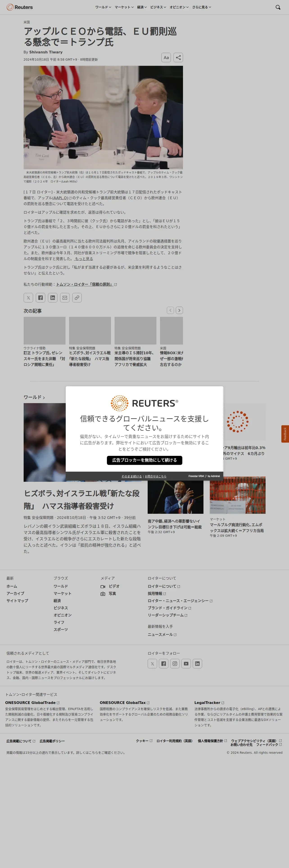Open リーダーシップチーム footer link
Image resolution: width=289 pixels, height=868 pixels.
coord(167,615)
